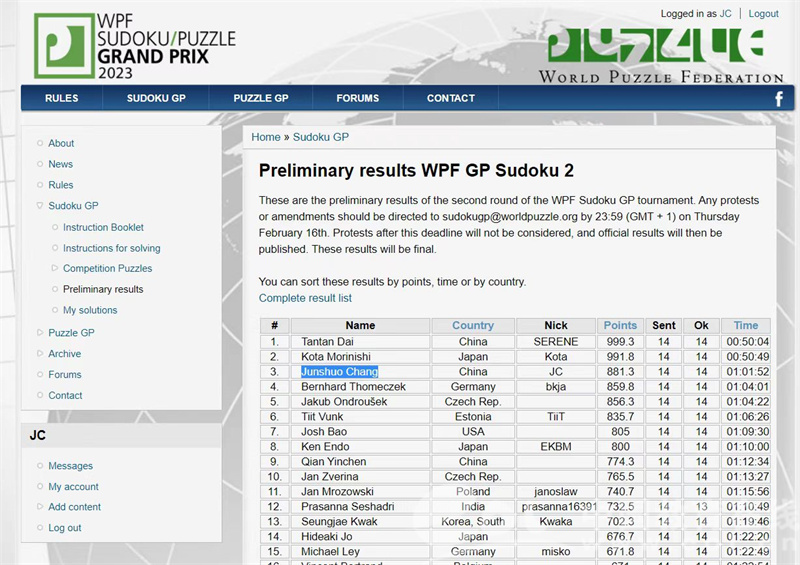The height and width of the screenshot is (565, 800).
Task: Open Messages under JC panel
Action: point(70,466)
